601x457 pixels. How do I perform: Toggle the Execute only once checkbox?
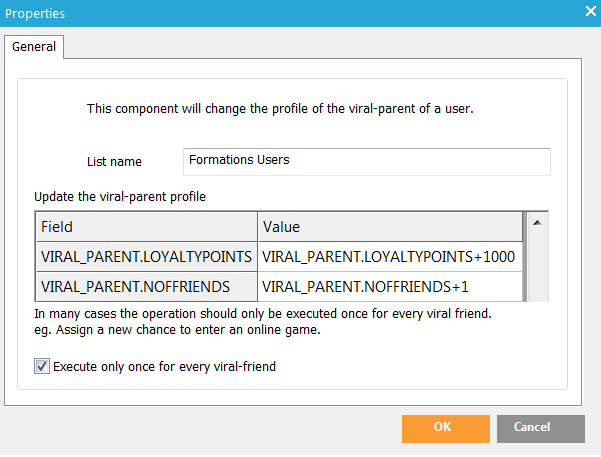pos(42,367)
